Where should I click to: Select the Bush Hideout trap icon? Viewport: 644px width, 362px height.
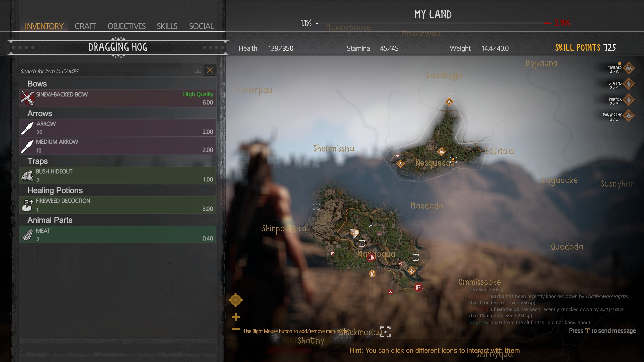point(27,176)
